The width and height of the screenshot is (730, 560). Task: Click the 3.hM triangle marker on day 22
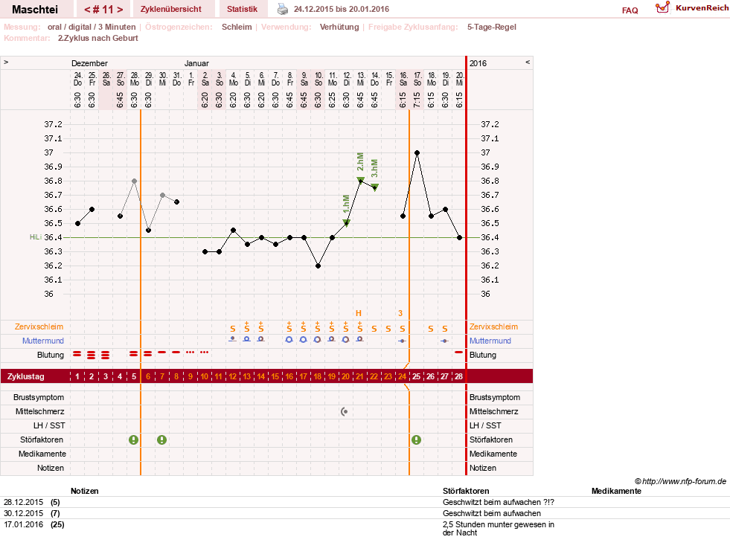[x=375, y=187]
